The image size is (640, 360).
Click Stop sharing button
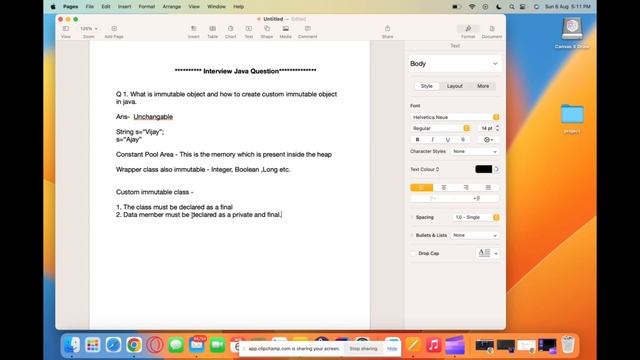click(x=363, y=349)
